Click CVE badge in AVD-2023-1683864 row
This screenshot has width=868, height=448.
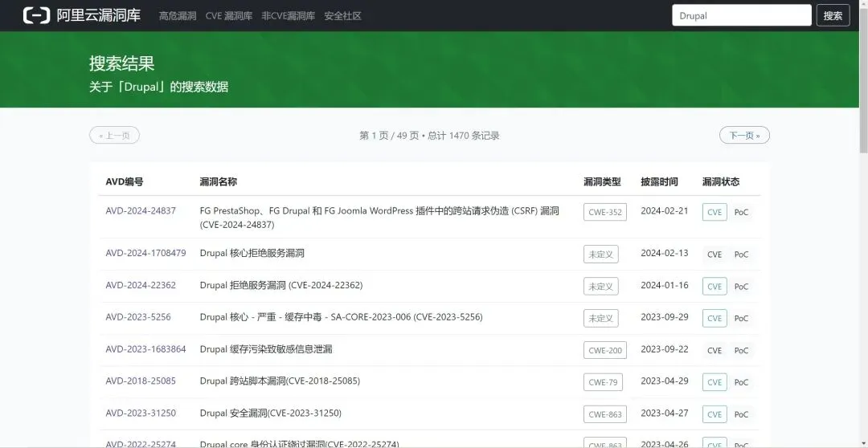point(714,351)
